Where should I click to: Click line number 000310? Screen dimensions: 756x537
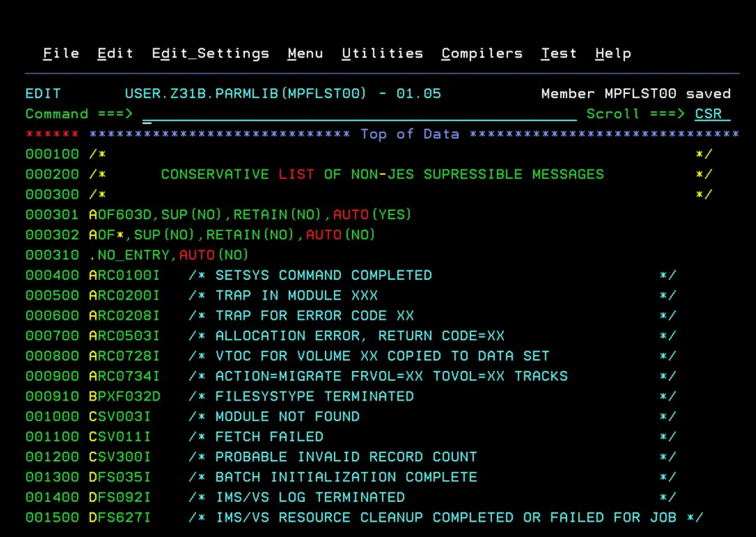(x=52, y=255)
